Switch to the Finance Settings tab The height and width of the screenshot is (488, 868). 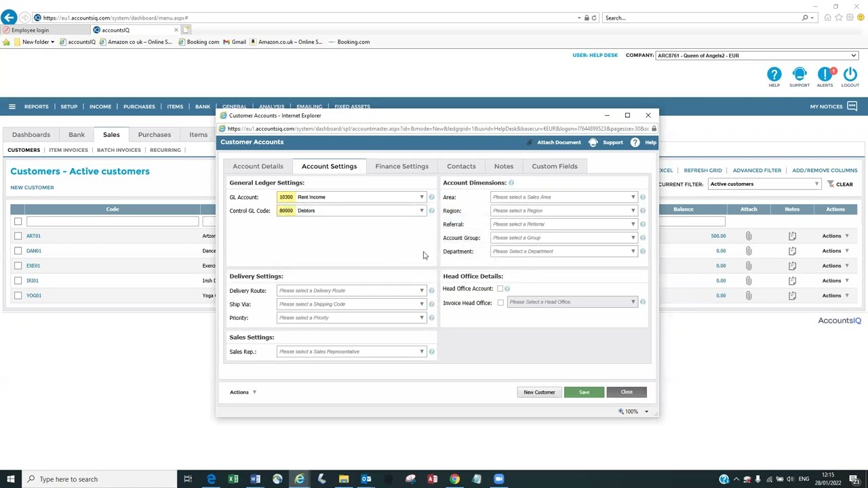[401, 166]
